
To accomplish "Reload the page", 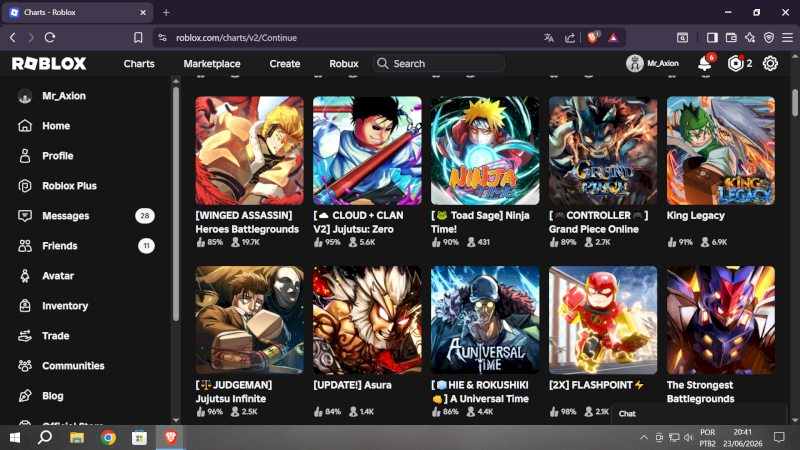I will [x=49, y=37].
